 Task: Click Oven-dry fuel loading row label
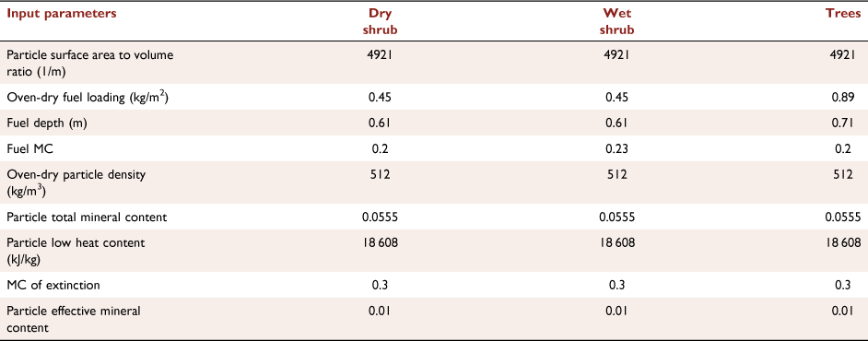click(88, 97)
